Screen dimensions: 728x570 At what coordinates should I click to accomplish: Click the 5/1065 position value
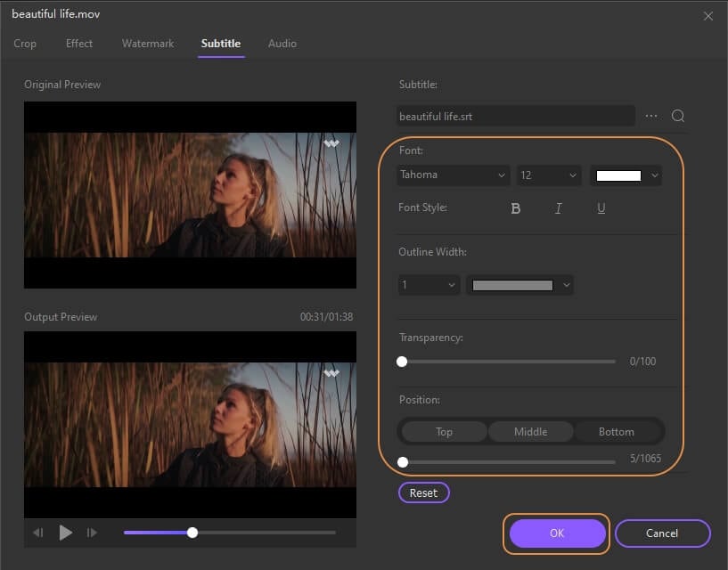pyautogui.click(x=645, y=459)
